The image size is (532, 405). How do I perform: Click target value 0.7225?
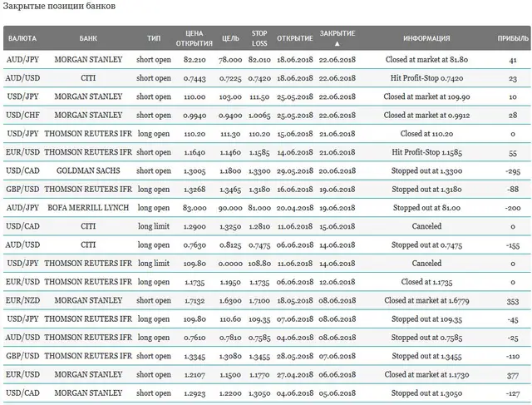pos(230,78)
